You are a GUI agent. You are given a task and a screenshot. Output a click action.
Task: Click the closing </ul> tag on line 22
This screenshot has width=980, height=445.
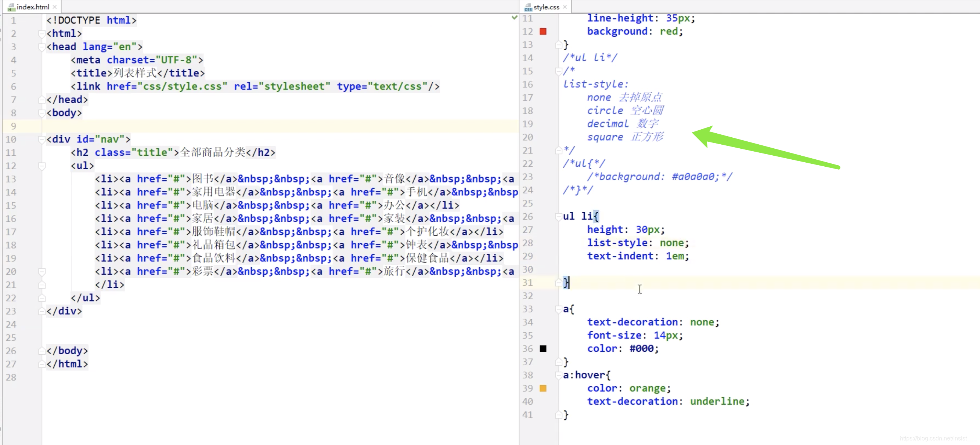pyautogui.click(x=86, y=298)
